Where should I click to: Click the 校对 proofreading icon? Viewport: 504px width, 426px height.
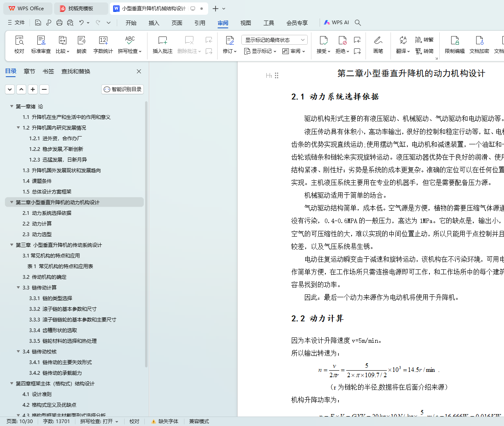point(19,44)
